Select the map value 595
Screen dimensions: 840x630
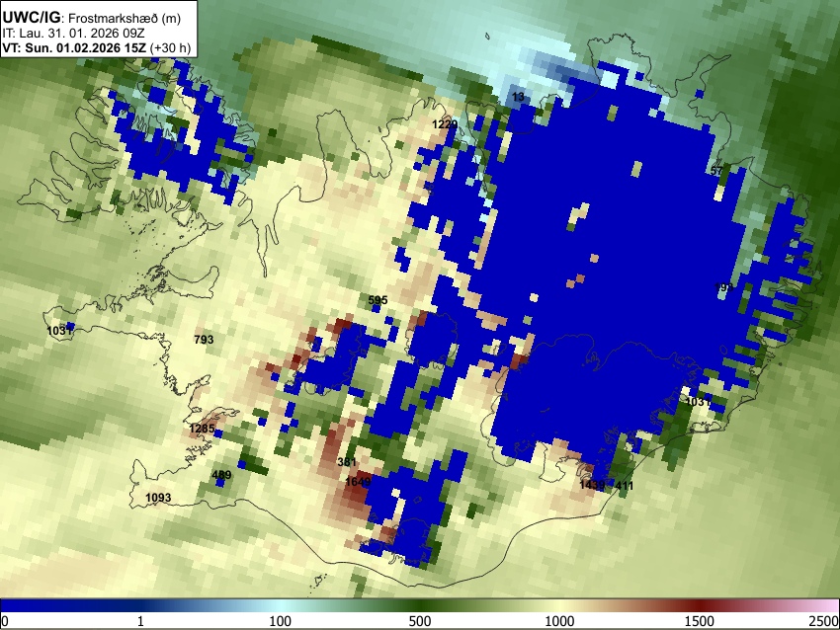pos(378,300)
